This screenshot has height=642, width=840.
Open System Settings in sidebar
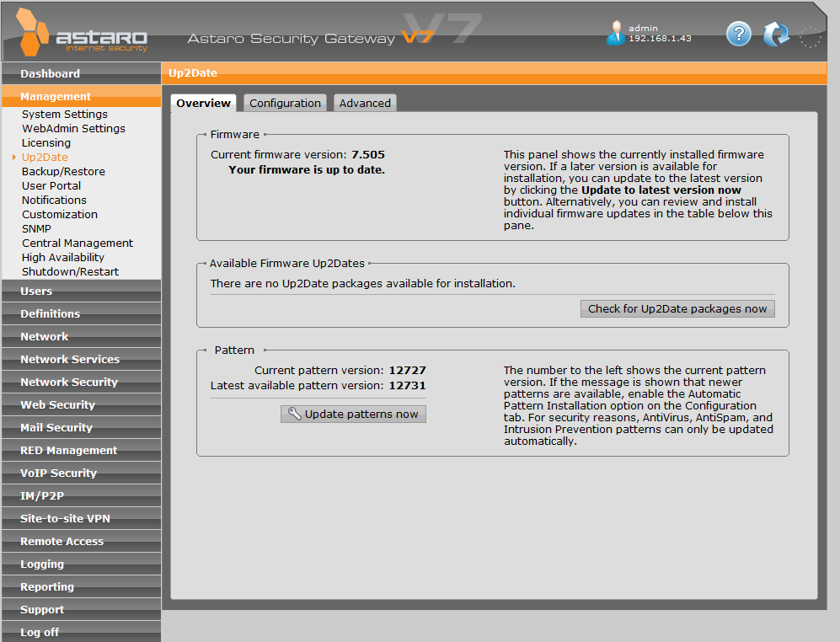(65, 114)
